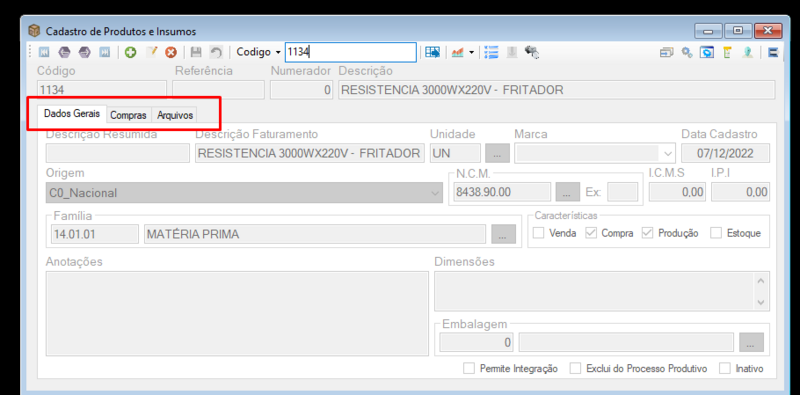Click the Referência field
800x395 pixels.
tap(219, 90)
